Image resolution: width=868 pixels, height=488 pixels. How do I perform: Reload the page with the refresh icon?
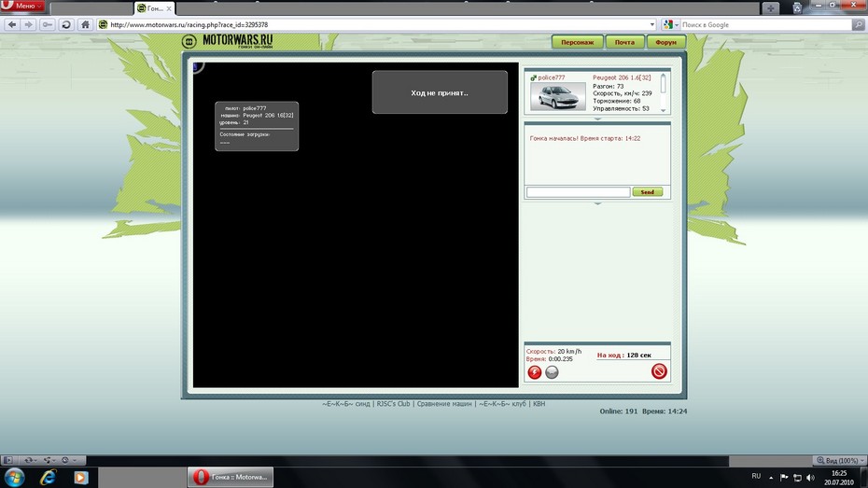66,25
